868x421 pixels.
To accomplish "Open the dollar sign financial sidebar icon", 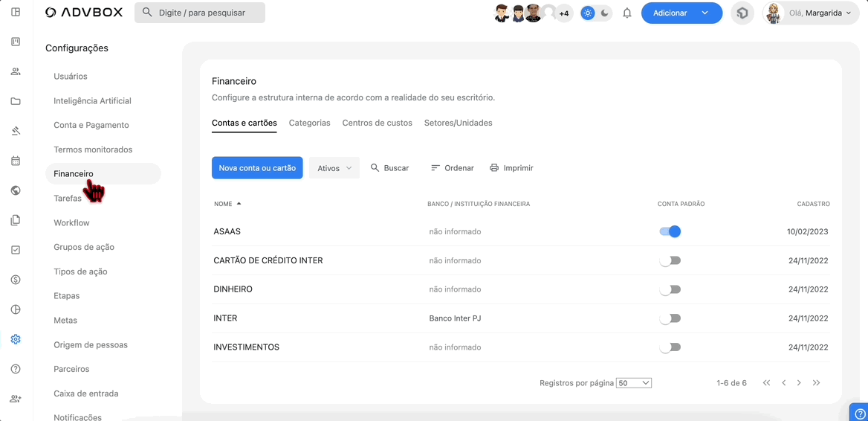I will (x=16, y=280).
